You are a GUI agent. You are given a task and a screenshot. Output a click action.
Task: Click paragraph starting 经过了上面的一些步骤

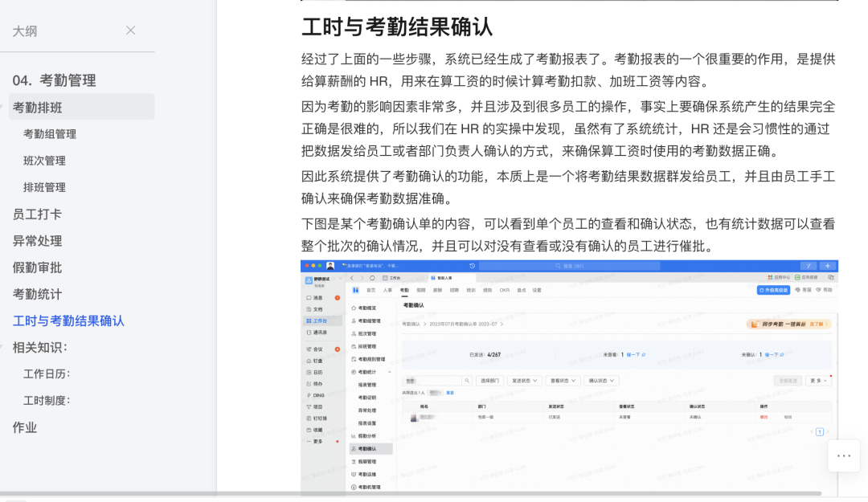pyautogui.click(x=568, y=71)
